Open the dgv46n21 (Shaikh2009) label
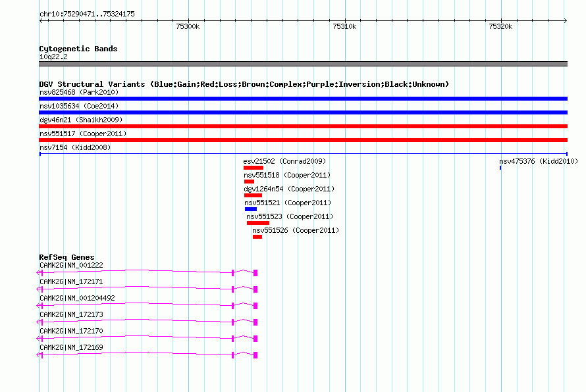This screenshot has width=586, height=392. coord(81,120)
